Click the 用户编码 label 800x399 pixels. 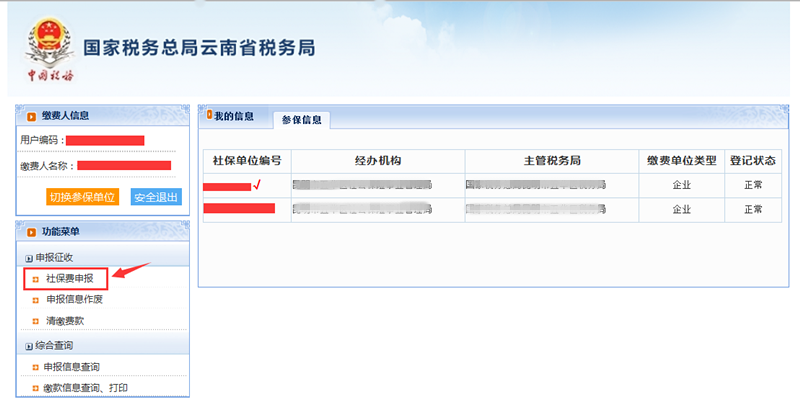[x=42, y=140]
